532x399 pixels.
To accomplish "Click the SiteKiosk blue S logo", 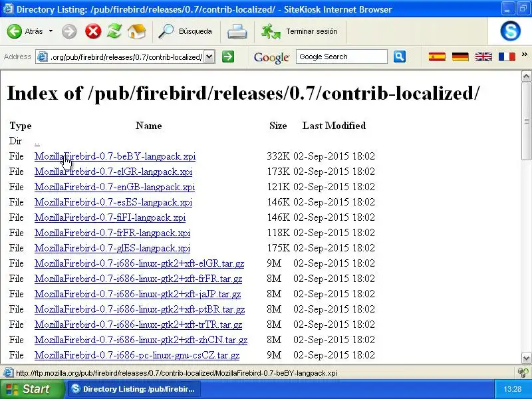I will [510, 31].
